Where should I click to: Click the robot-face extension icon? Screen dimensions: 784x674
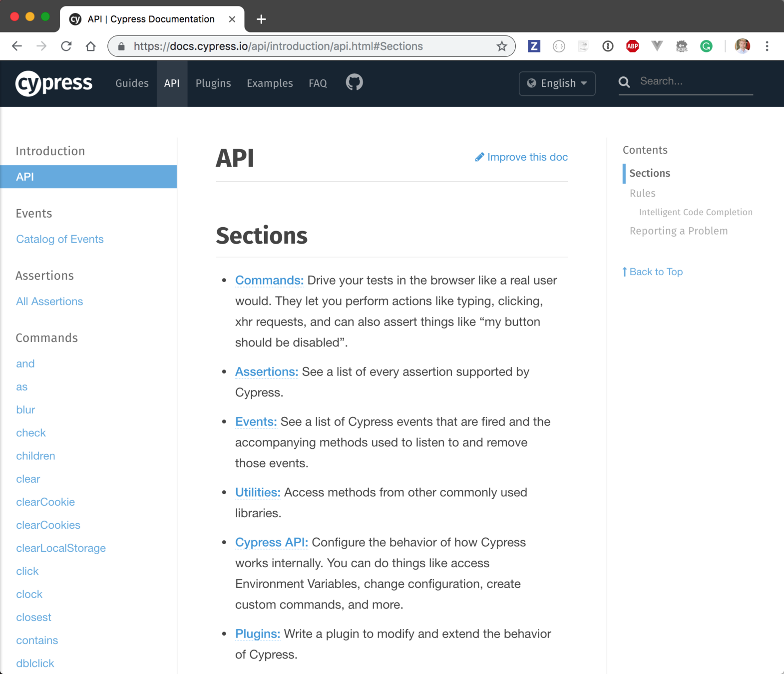tap(682, 46)
